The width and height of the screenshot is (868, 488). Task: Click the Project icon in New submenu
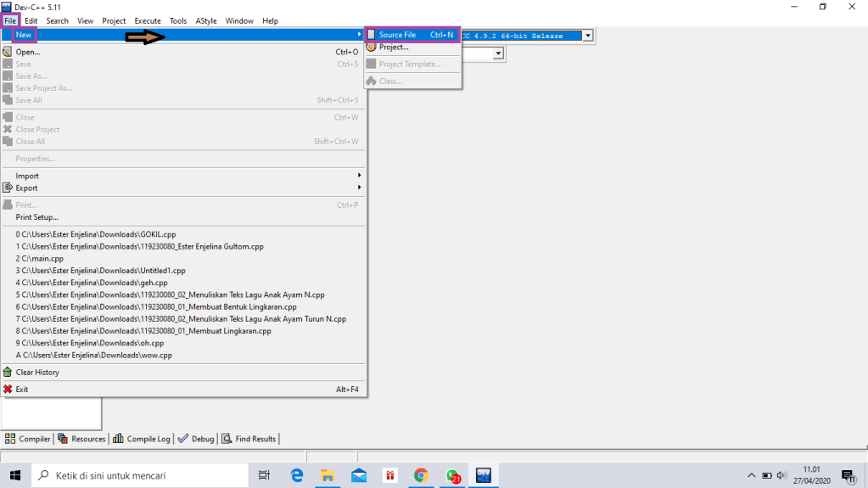(371, 48)
